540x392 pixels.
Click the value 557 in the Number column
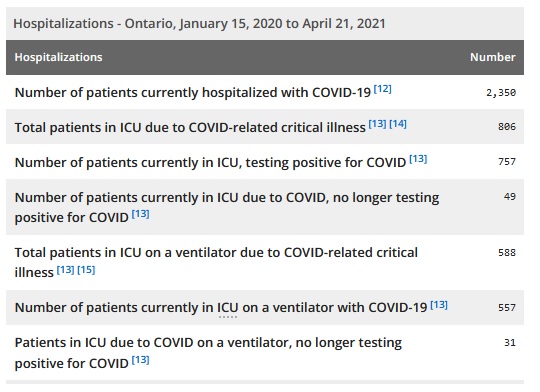click(507, 307)
